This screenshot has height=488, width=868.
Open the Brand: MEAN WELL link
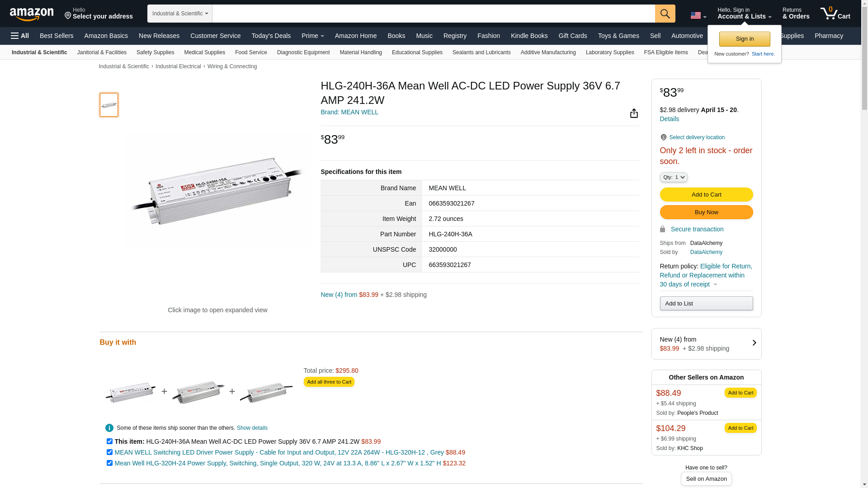(349, 112)
